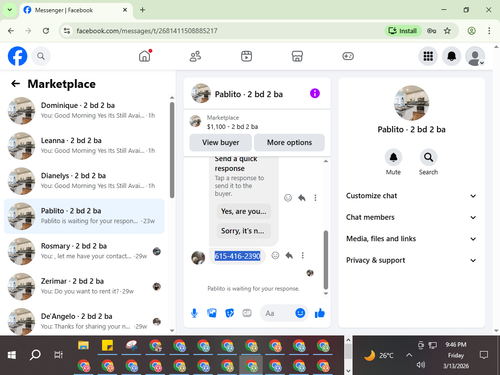500x375 pixels.
Task: Click the browser address bar URL
Action: tap(147, 31)
